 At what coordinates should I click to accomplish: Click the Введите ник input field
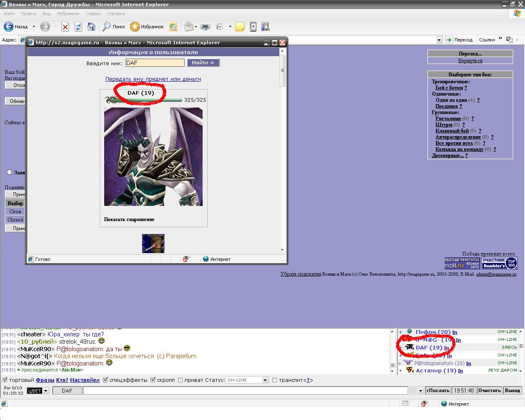(x=155, y=63)
